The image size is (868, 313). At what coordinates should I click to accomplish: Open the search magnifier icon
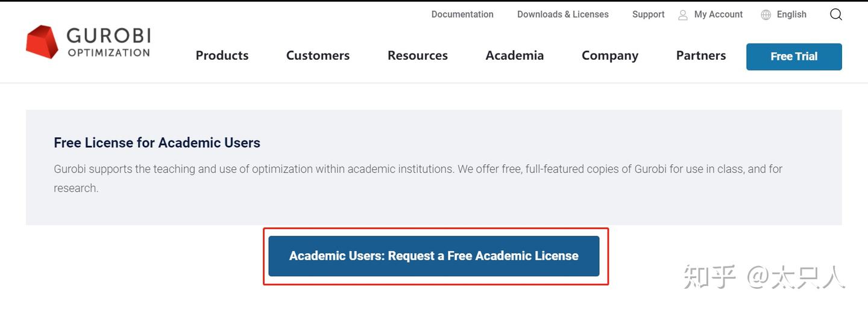[835, 14]
